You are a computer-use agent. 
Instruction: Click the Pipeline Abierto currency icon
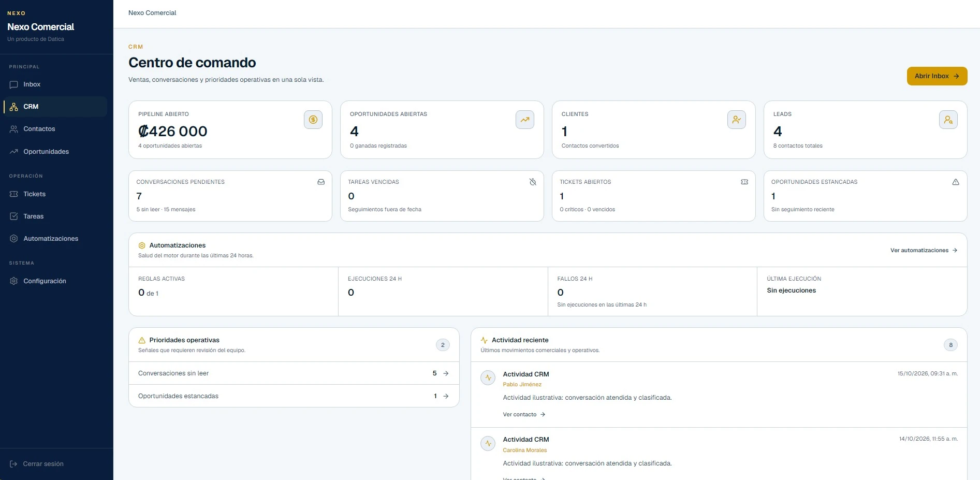coord(313,120)
